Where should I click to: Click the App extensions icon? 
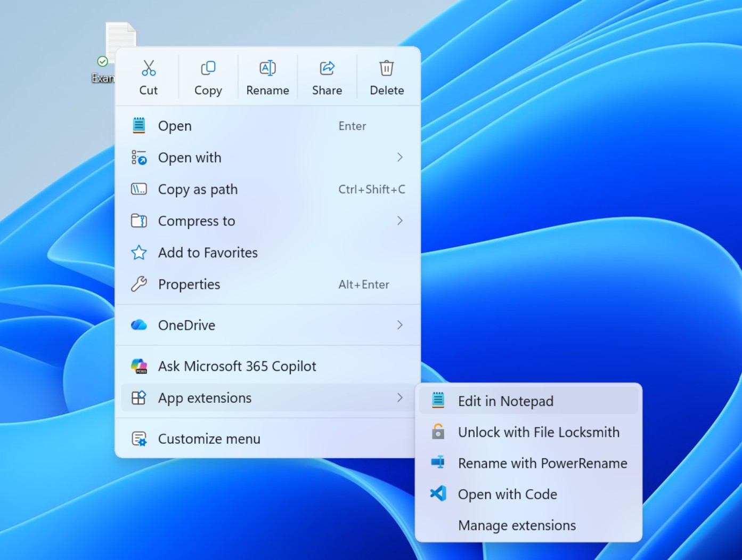(138, 397)
